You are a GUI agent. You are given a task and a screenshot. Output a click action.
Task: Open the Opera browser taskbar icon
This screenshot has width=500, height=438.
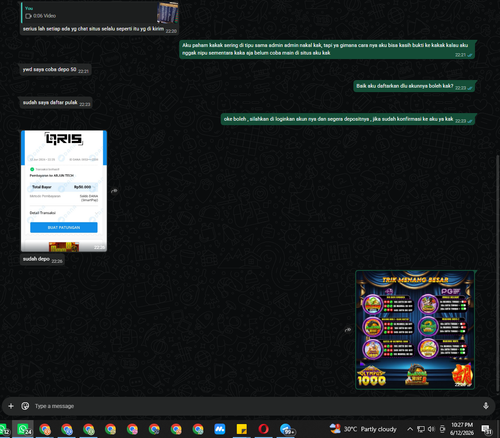(x=263, y=429)
